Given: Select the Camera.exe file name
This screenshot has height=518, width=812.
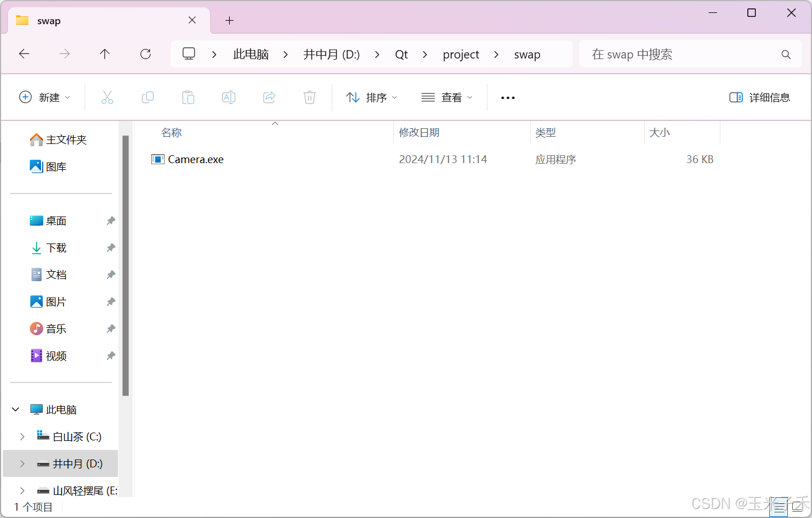Looking at the screenshot, I should 196,159.
